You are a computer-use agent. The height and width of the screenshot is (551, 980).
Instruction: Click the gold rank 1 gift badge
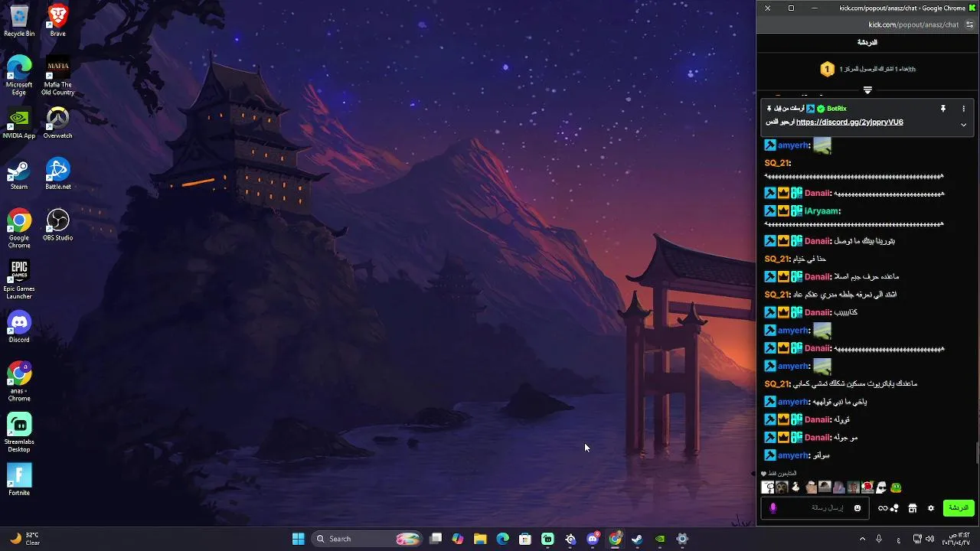click(x=827, y=70)
